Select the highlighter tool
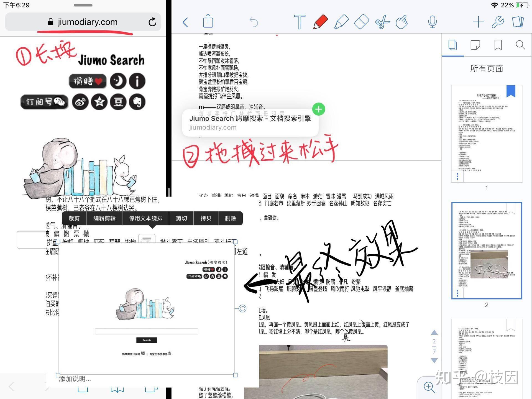Screen dimensions: 532x399 pyautogui.click(x=341, y=22)
